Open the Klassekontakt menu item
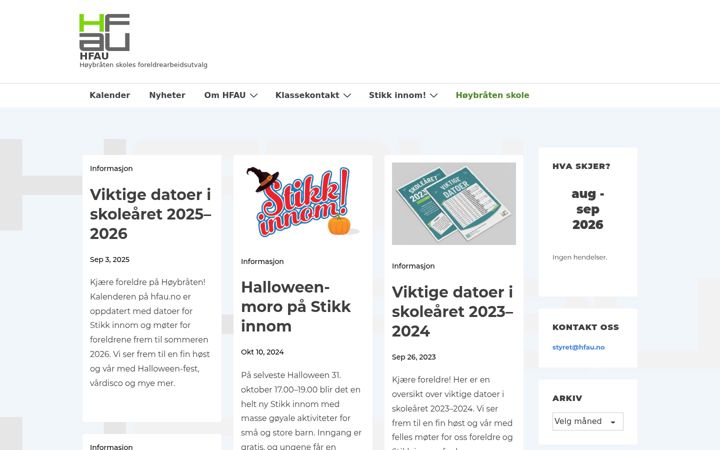The width and height of the screenshot is (720, 450). click(x=307, y=96)
